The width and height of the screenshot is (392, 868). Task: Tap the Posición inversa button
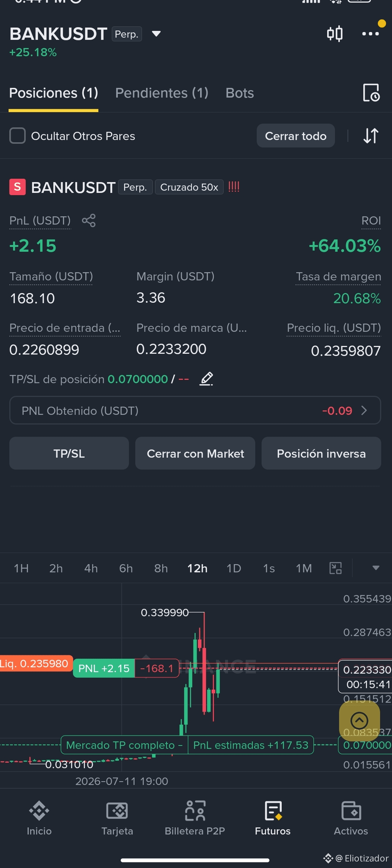point(321,454)
